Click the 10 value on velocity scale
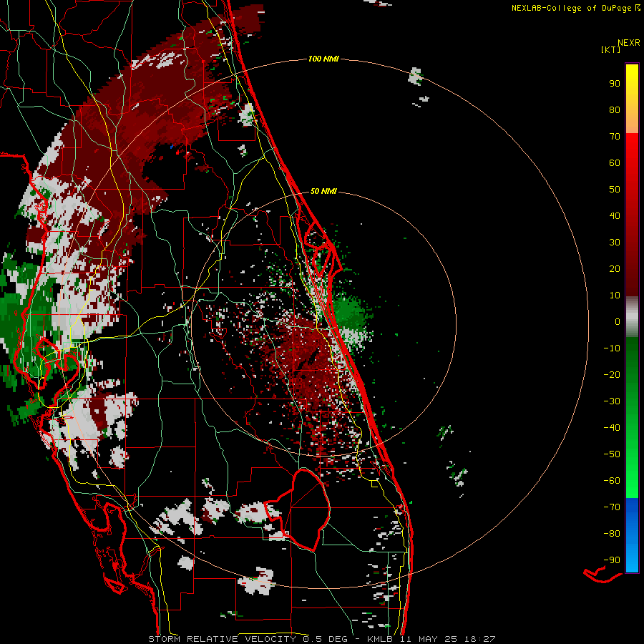Screen dimensions: 644x644 pos(615,296)
